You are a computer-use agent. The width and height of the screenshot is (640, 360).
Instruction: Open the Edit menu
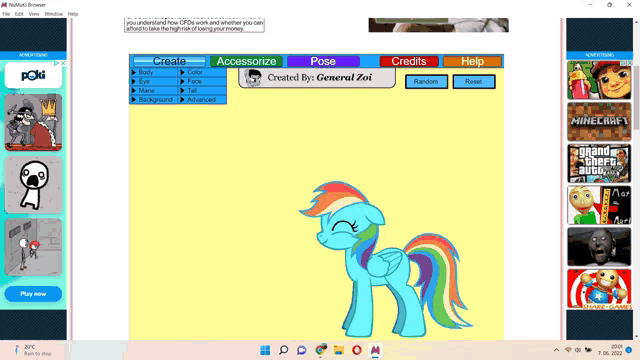point(19,14)
